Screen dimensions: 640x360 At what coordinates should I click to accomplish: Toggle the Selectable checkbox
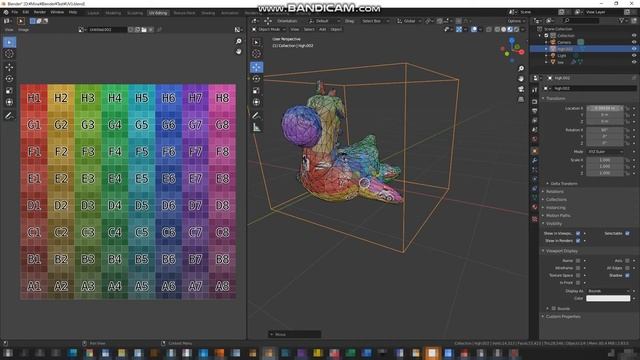coord(627,233)
